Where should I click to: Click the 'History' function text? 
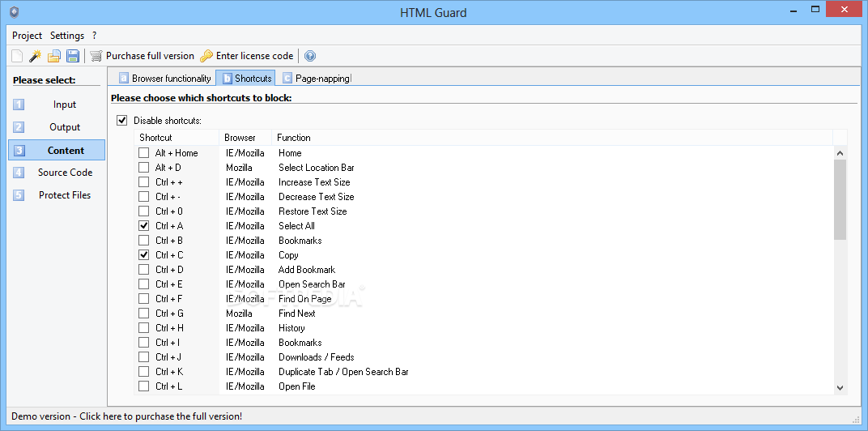(x=291, y=328)
